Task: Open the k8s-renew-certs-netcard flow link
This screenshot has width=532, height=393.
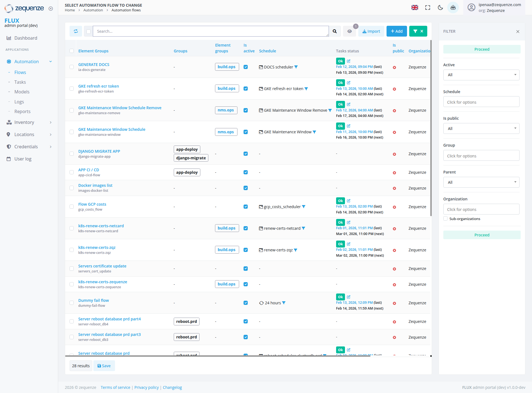Action: point(101,226)
